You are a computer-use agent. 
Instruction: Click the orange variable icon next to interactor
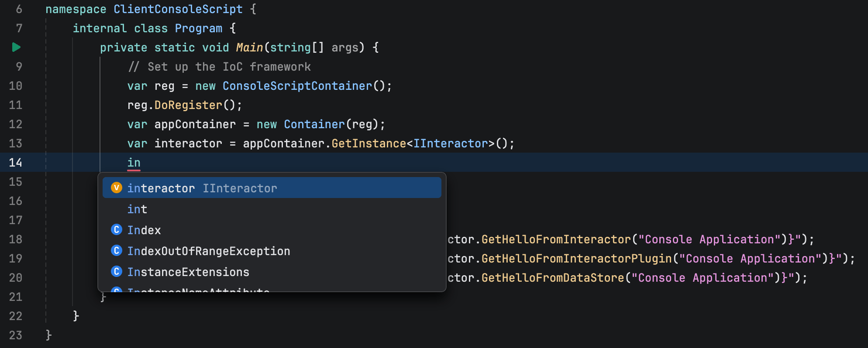pyautogui.click(x=117, y=188)
